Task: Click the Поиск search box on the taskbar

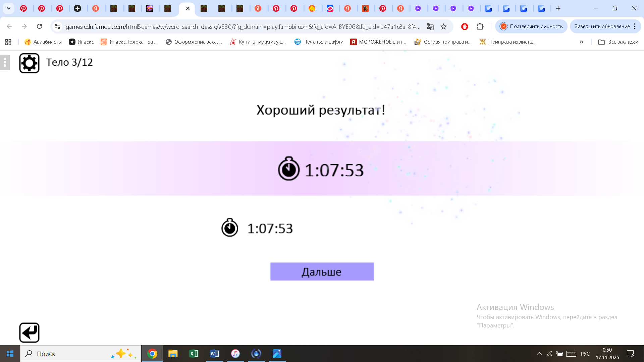Action: [67, 354]
